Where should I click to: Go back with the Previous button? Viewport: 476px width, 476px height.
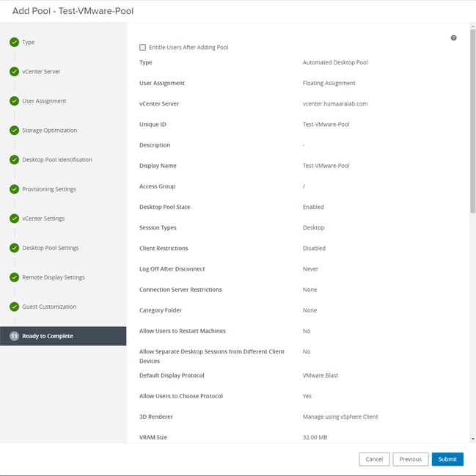click(x=411, y=459)
